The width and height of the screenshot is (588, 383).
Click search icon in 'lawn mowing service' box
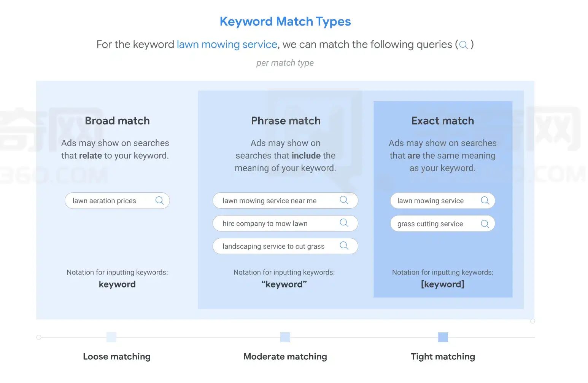pos(485,201)
